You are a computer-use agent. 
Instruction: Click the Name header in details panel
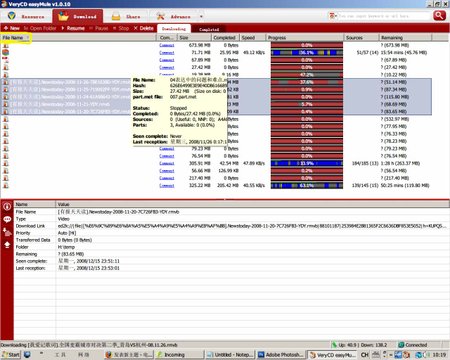[35, 204]
